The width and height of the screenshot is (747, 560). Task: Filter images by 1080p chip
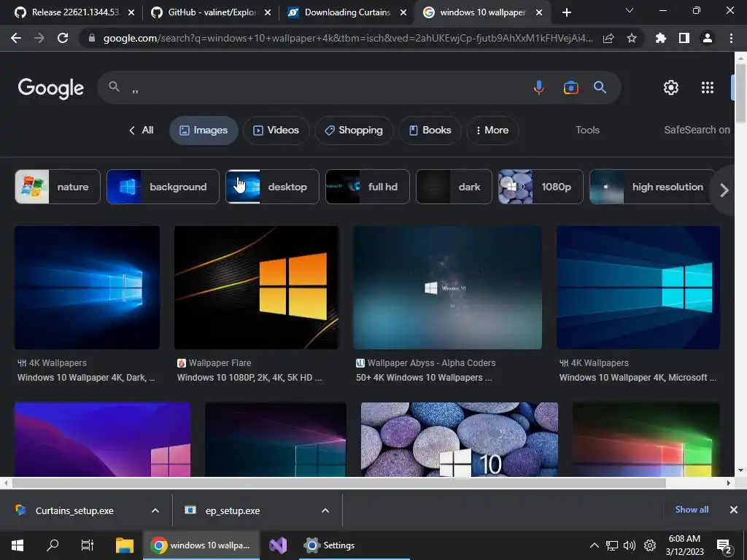click(541, 187)
